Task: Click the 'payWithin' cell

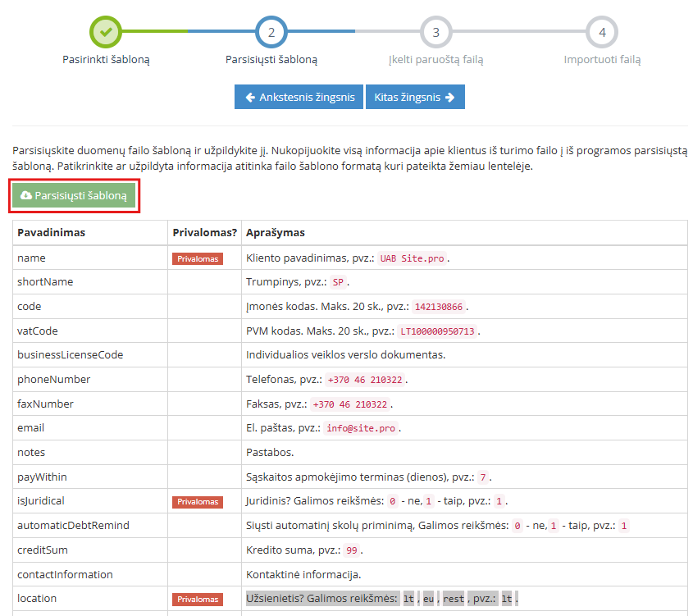Action: click(x=90, y=477)
